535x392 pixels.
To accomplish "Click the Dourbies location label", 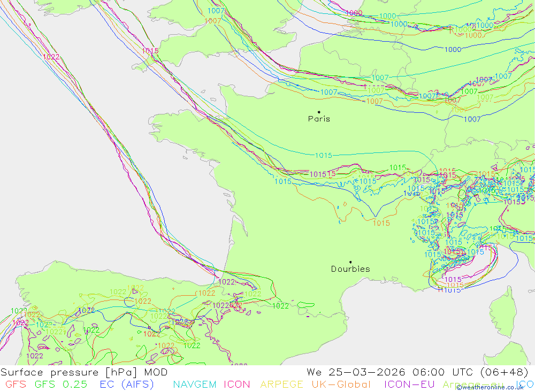I will (350, 269).
